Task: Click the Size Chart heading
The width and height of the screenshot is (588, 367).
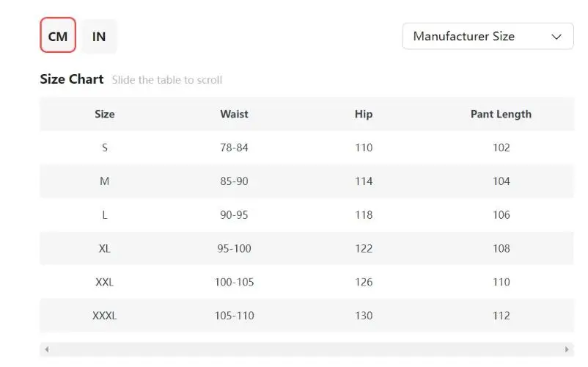Action: click(72, 79)
